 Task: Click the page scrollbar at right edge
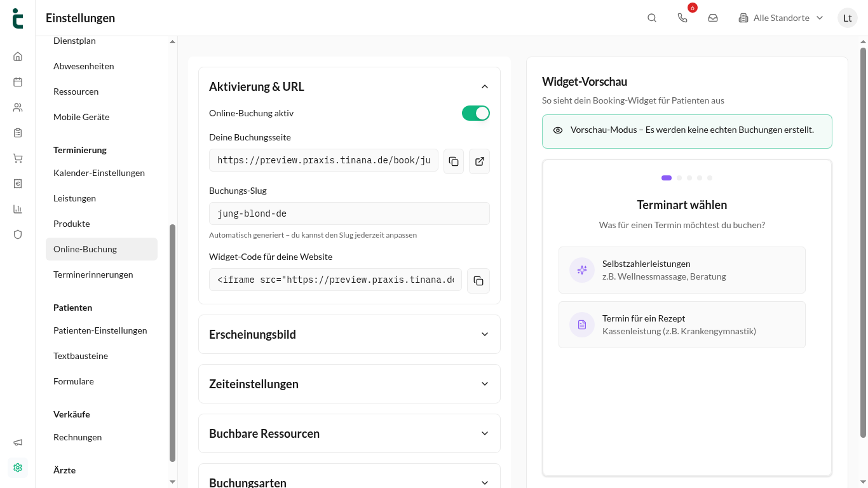click(863, 241)
